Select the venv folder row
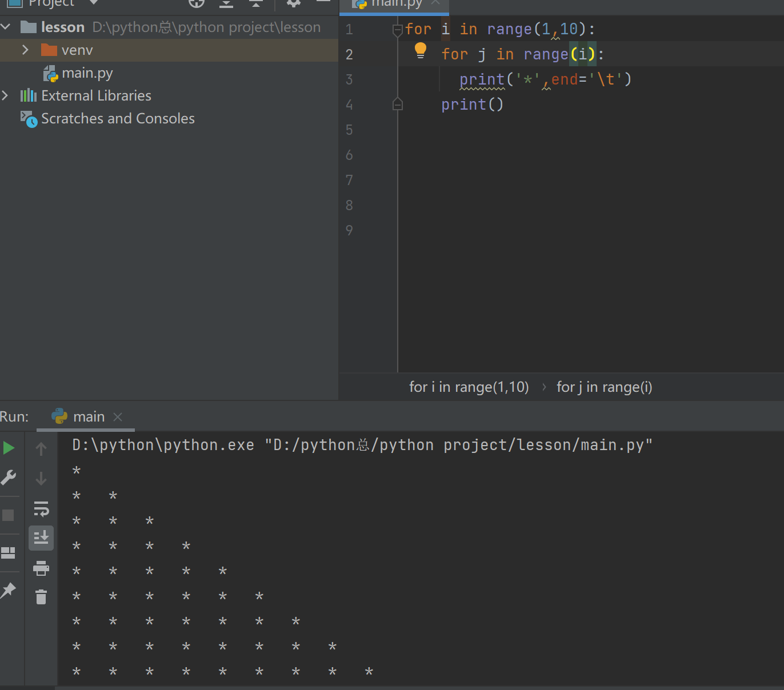784x690 pixels. point(169,50)
